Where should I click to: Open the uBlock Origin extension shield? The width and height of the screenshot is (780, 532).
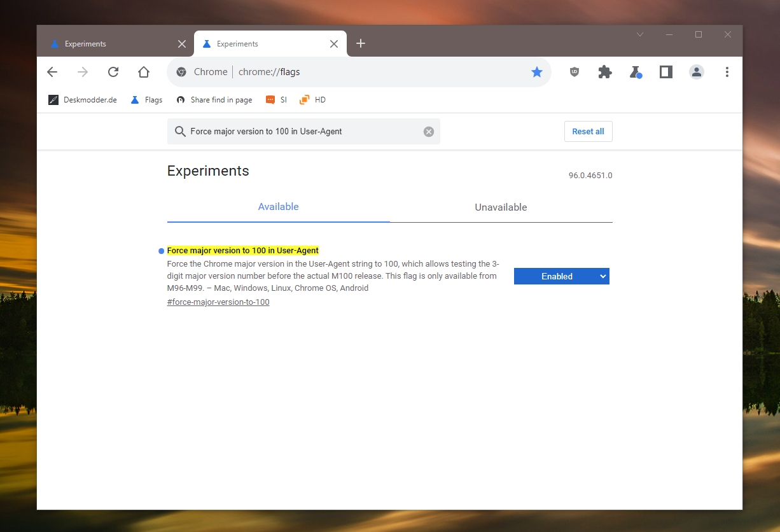click(x=575, y=72)
